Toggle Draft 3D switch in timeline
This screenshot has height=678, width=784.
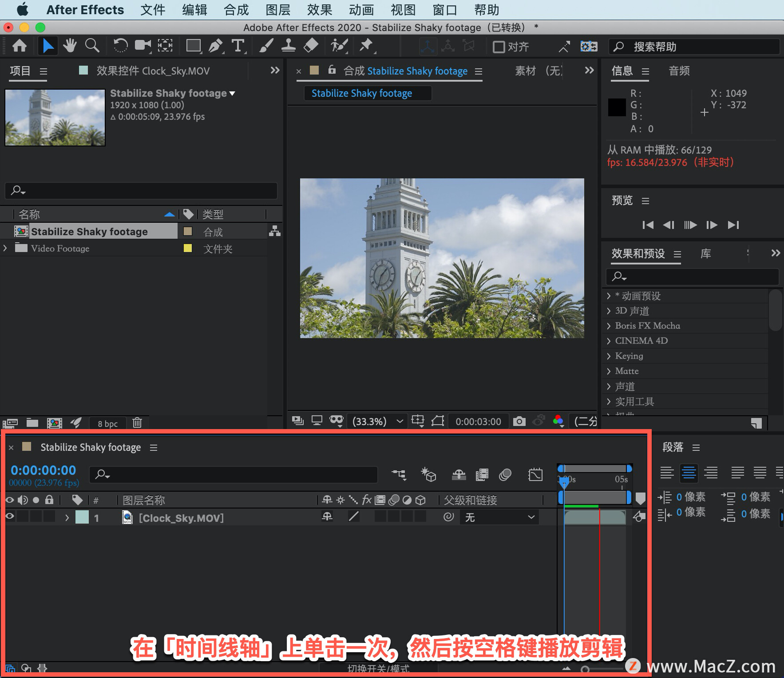(428, 475)
